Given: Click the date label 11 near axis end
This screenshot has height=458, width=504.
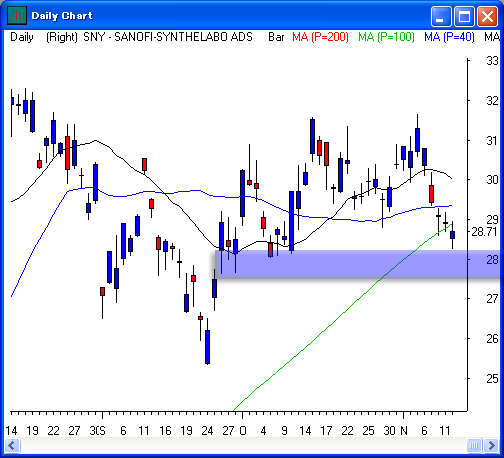Looking at the screenshot, I should [x=445, y=431].
